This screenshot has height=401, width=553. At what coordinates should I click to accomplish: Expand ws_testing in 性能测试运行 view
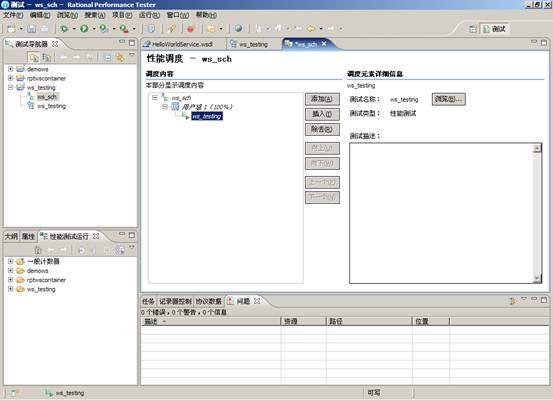tap(11, 289)
